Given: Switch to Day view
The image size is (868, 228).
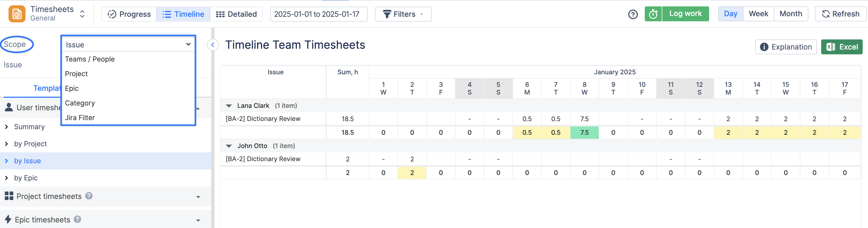Looking at the screenshot, I should tap(730, 14).
